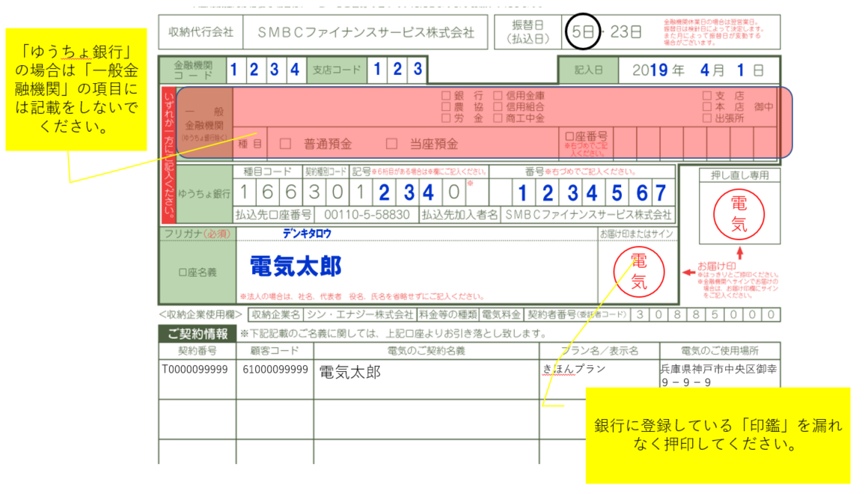
Task: Tick the 商工中金 checkbox
Action: [x=498, y=118]
